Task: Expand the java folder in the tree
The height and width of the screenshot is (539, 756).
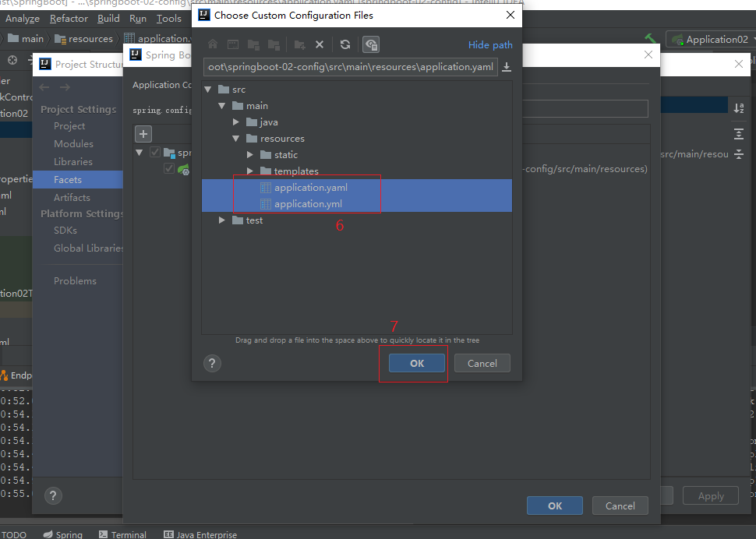Action: [236, 122]
